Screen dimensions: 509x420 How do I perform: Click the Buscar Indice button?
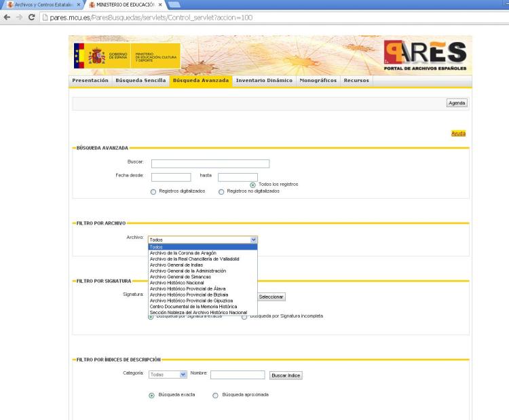(x=285, y=375)
